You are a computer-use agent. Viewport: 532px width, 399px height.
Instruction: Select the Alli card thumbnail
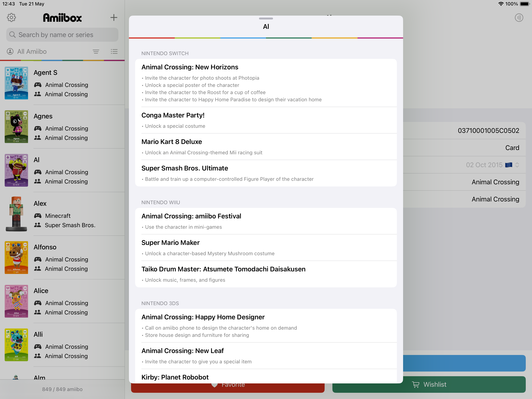click(16, 345)
